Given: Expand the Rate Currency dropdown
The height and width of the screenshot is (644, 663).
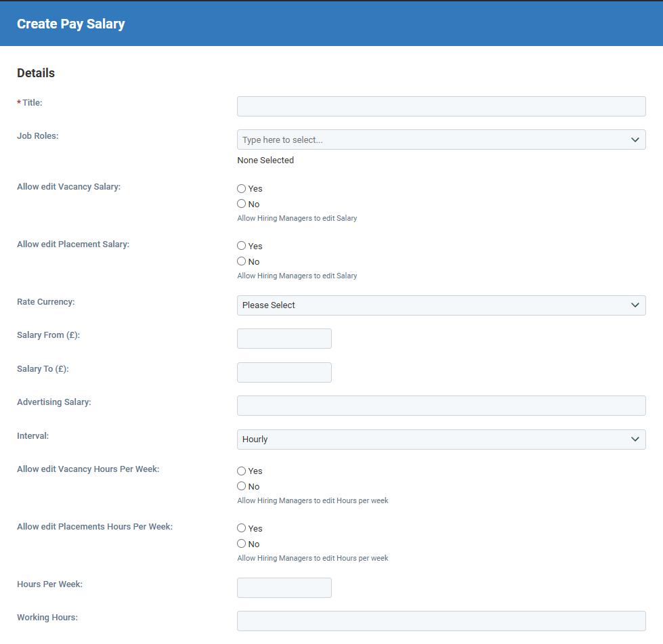Looking at the screenshot, I should pyautogui.click(x=441, y=305).
